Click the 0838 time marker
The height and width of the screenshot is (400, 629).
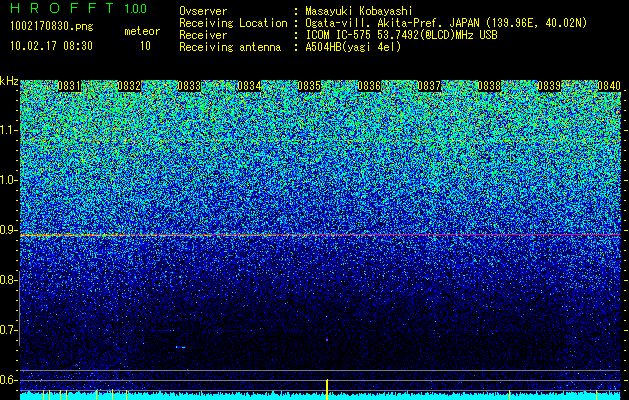coord(489,86)
